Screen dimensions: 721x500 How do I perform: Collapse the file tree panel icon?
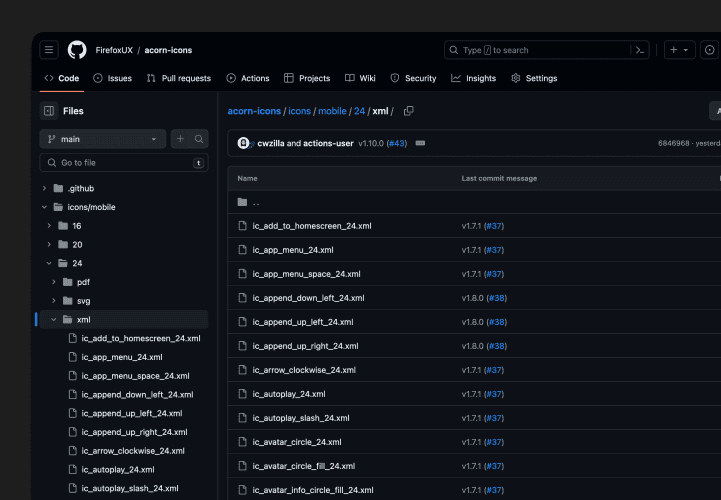pyautogui.click(x=49, y=111)
